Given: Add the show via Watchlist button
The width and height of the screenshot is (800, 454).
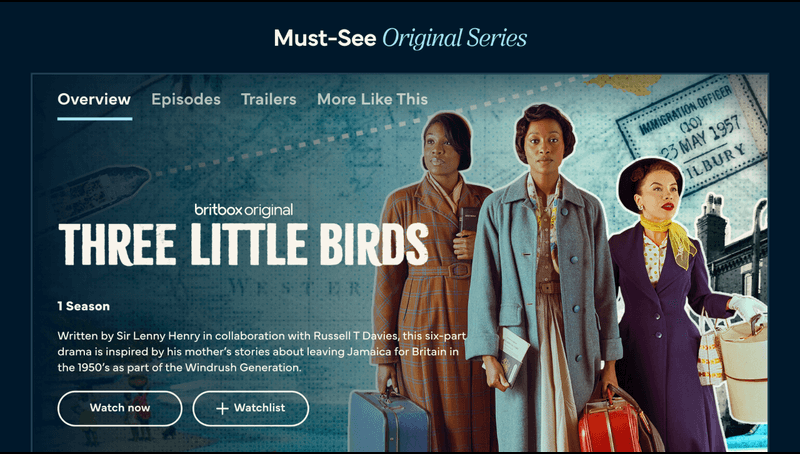Looking at the screenshot, I should (251, 408).
